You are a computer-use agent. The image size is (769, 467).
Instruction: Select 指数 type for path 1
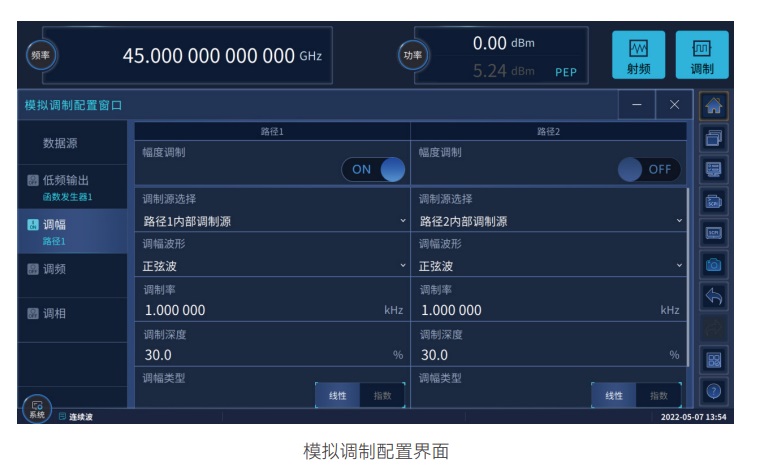tap(383, 396)
